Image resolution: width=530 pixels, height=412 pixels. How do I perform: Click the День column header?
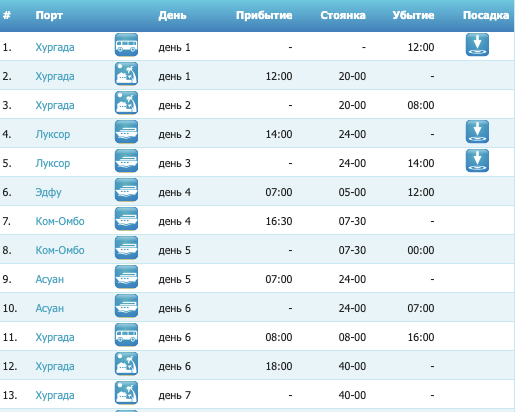[x=172, y=16]
